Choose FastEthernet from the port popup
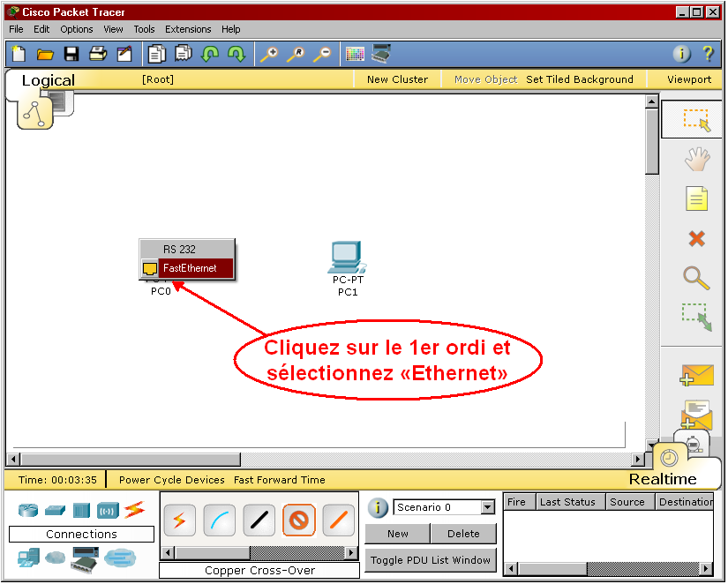The image size is (728, 584). click(190, 268)
